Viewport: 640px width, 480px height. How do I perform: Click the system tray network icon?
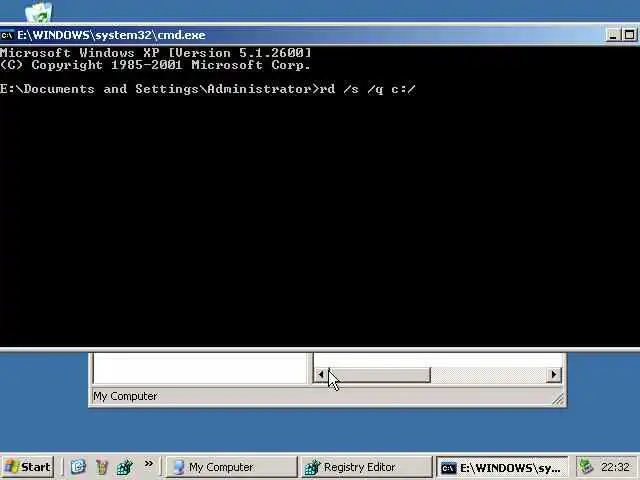587,467
